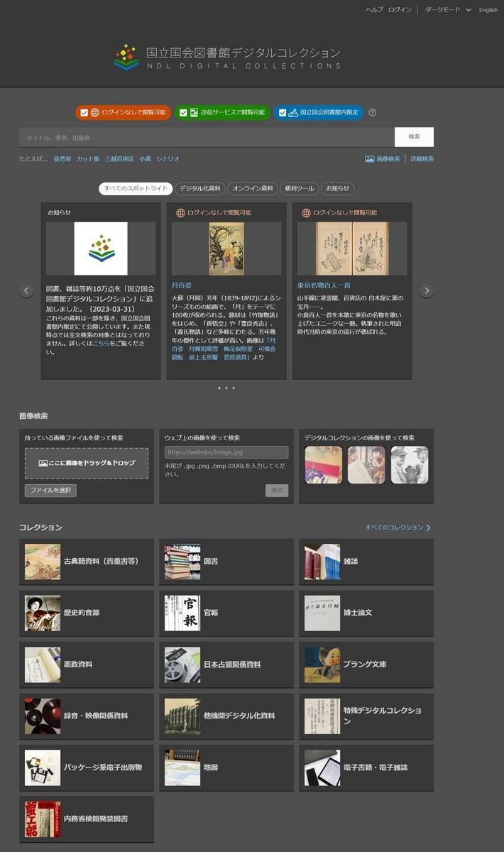Open 図書 collection tile
Screen dimensions: 504x852
[x=226, y=562]
